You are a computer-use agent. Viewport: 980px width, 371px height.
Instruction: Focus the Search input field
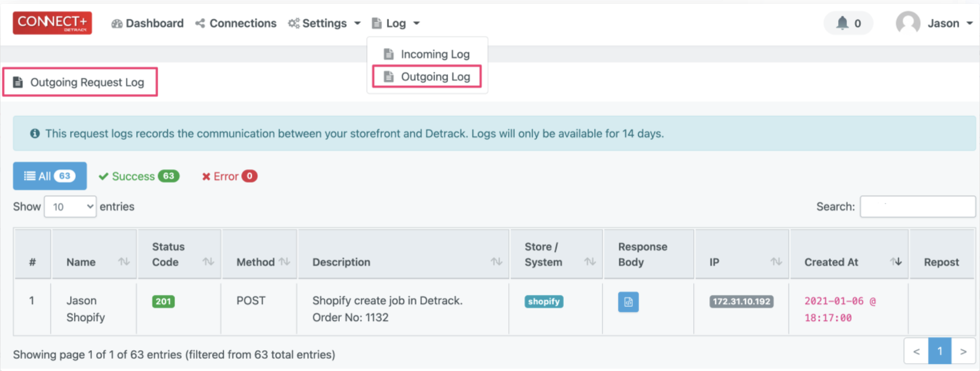pyautogui.click(x=917, y=206)
